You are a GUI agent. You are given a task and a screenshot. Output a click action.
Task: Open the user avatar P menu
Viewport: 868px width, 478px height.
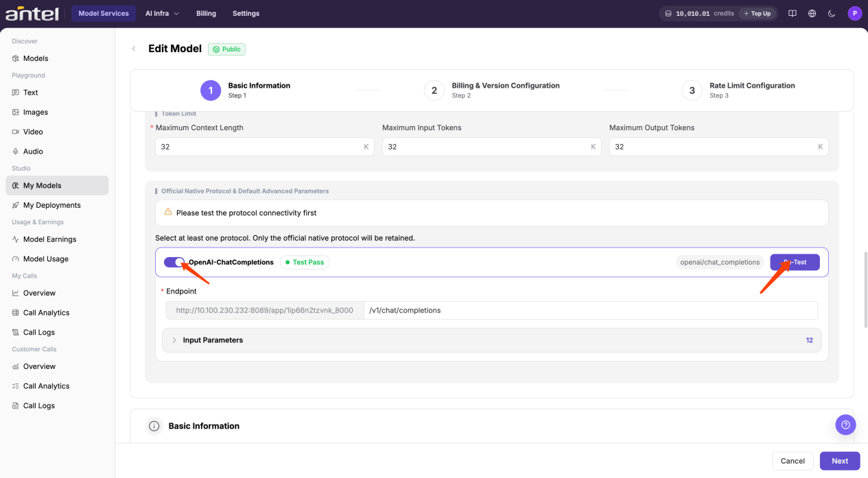[854, 13]
